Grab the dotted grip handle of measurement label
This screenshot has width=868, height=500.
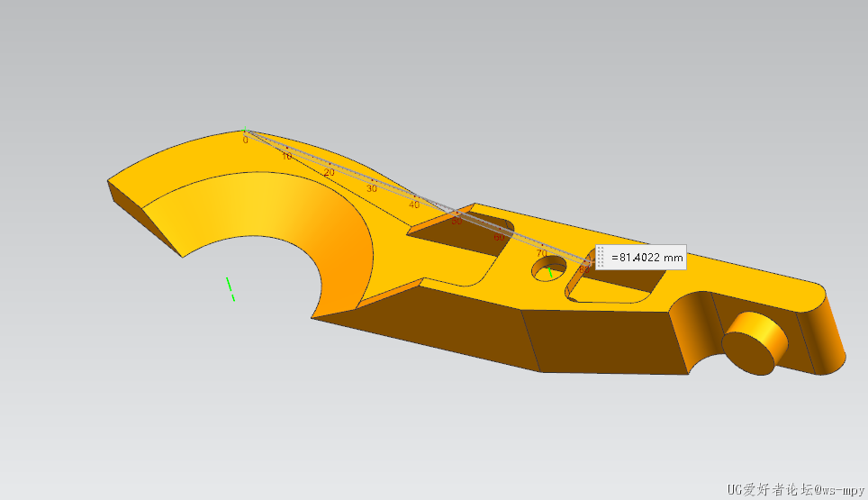click(601, 258)
